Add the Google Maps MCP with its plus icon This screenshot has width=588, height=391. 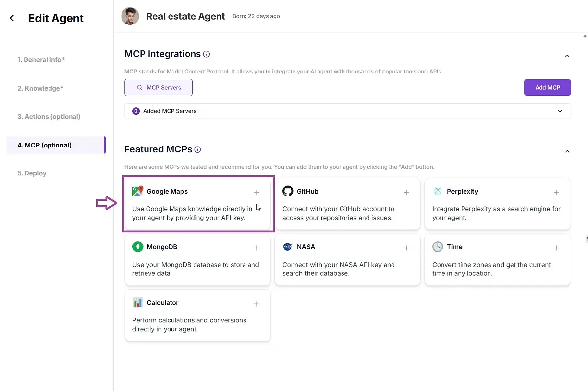(x=256, y=192)
